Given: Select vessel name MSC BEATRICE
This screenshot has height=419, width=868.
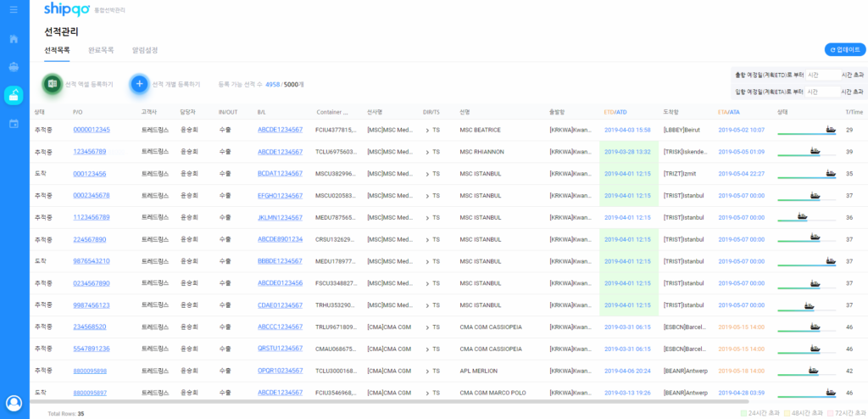Looking at the screenshot, I should pos(480,130).
